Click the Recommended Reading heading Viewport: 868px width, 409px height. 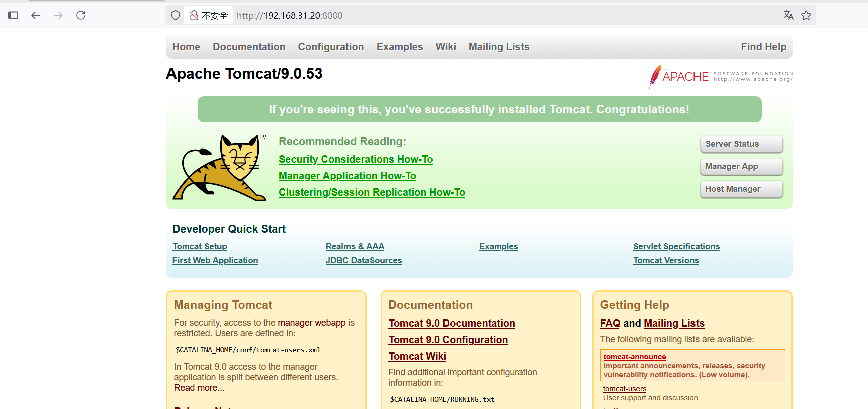pos(342,142)
